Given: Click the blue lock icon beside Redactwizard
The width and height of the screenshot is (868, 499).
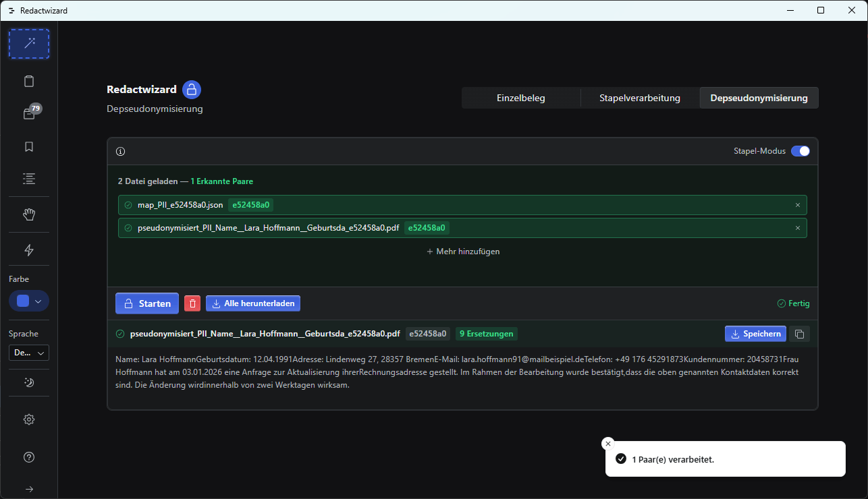Looking at the screenshot, I should click(192, 90).
